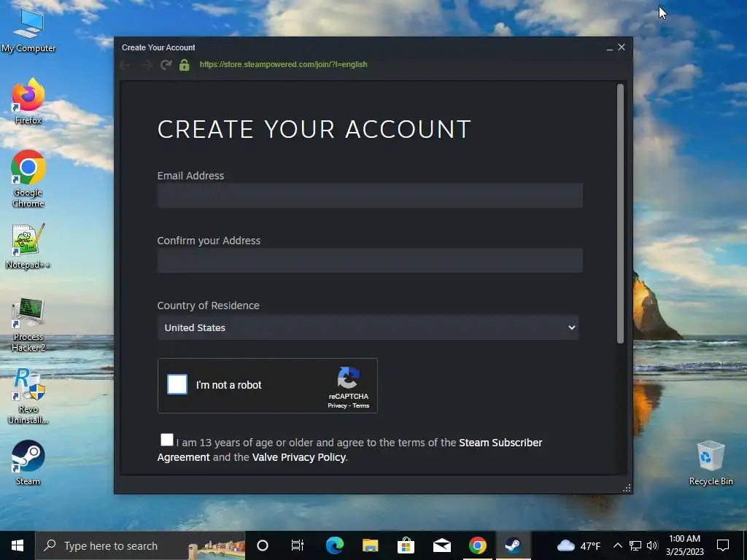Reload the Steam join page
The image size is (747, 560).
click(x=166, y=65)
